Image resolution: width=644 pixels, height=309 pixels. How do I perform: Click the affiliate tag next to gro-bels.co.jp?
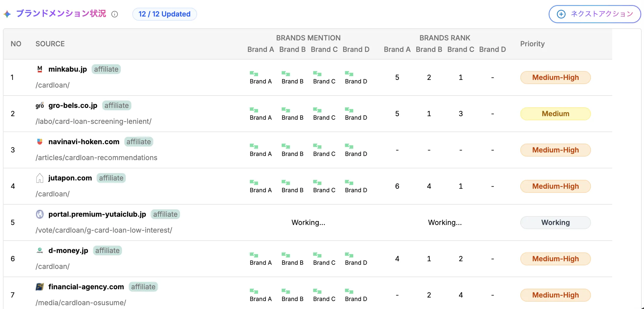tap(116, 106)
